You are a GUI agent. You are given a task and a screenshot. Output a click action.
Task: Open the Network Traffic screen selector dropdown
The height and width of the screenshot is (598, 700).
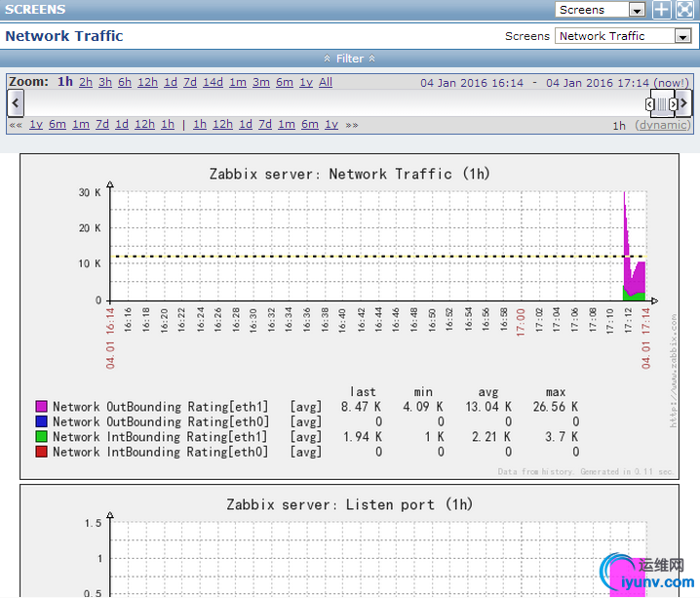click(623, 36)
